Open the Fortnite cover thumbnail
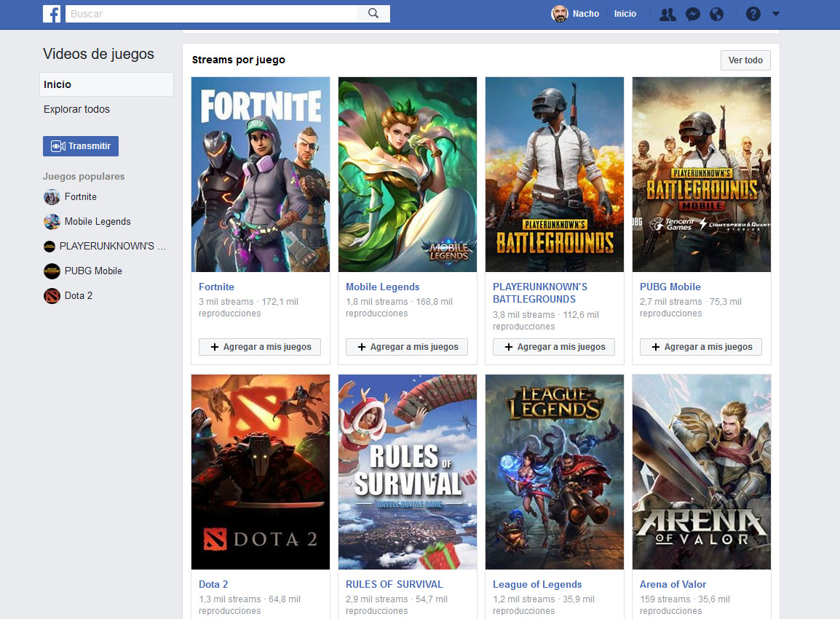 tap(261, 175)
